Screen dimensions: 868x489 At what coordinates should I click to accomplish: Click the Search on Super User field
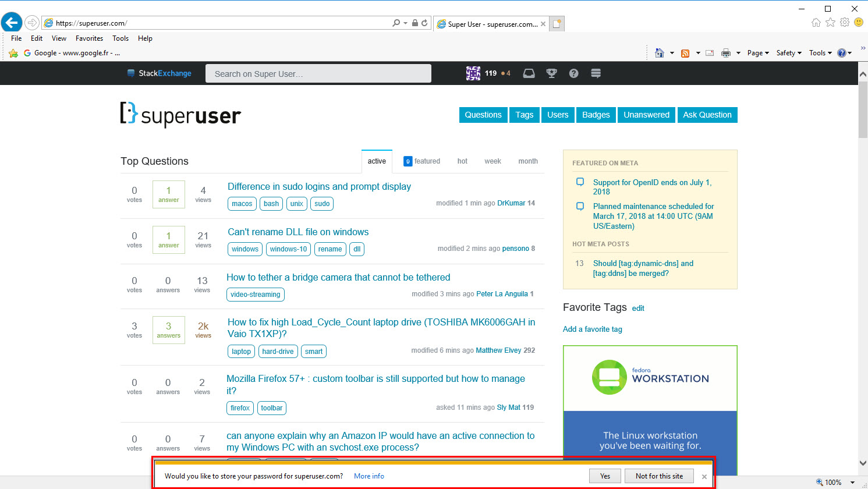click(318, 73)
